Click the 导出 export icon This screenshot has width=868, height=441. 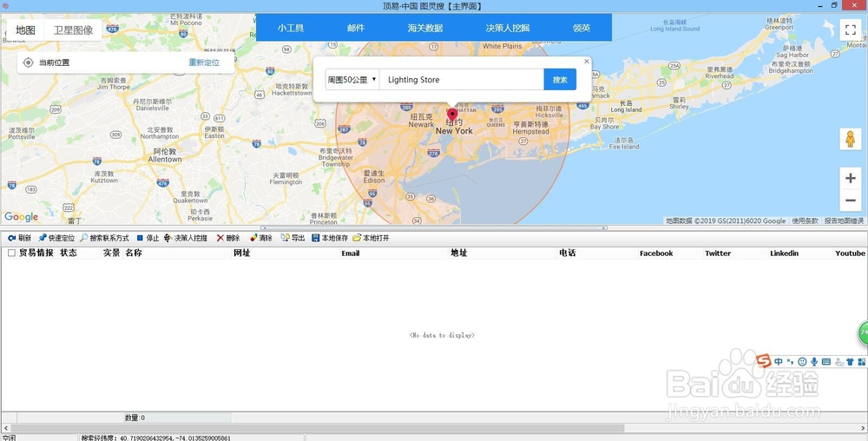pos(285,238)
